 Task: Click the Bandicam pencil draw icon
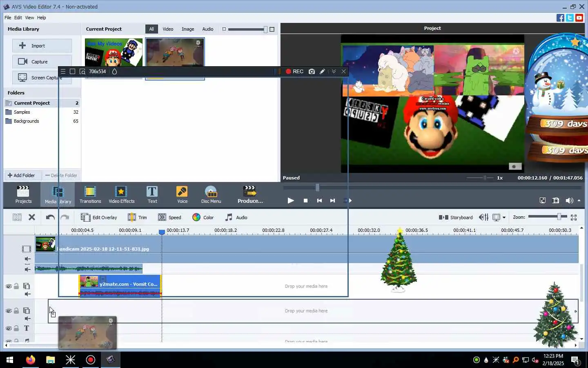(323, 72)
